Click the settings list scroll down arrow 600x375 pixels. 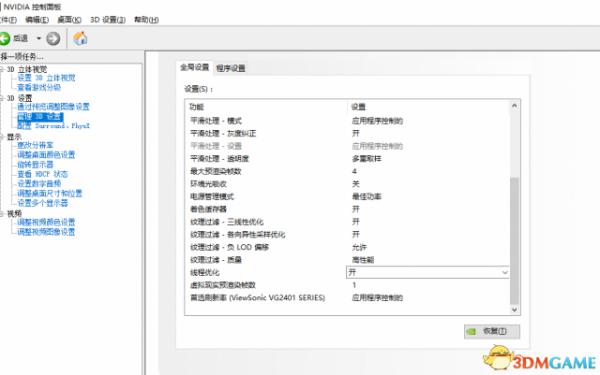tap(514, 310)
